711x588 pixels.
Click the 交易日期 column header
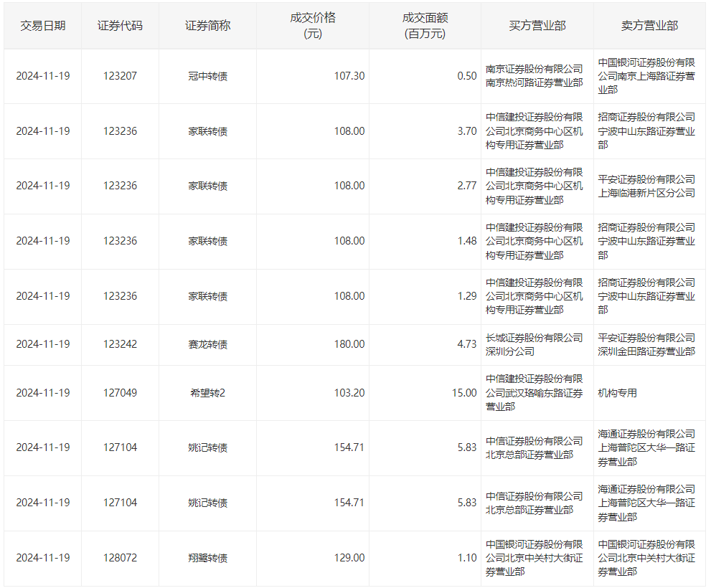pos(42,26)
